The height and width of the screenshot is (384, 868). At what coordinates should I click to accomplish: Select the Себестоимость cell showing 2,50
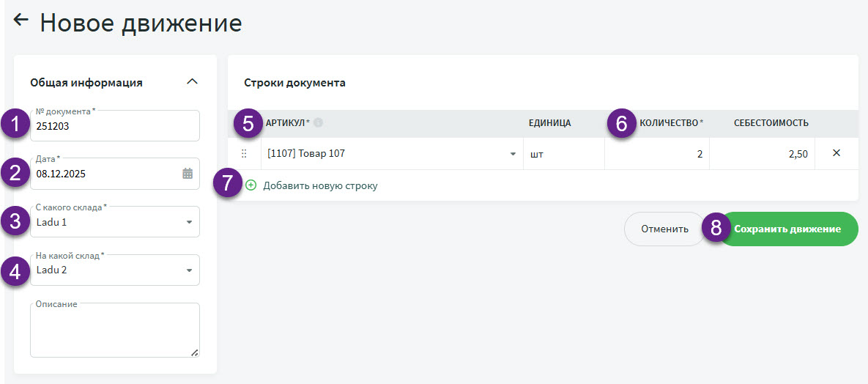click(x=762, y=154)
